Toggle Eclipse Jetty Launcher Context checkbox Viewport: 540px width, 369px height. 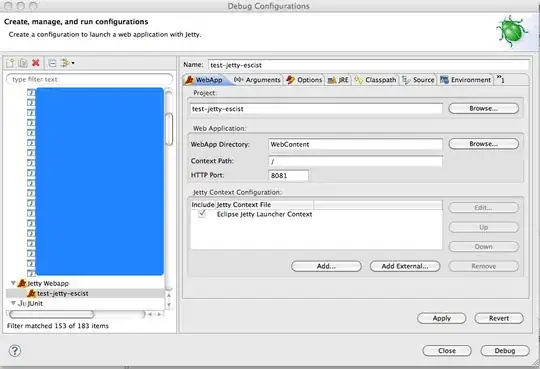(202, 214)
